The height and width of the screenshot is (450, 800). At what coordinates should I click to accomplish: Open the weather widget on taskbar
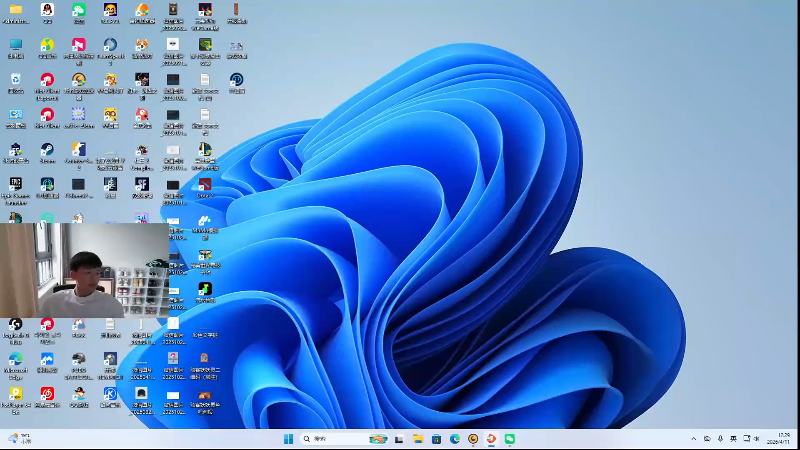click(20, 439)
